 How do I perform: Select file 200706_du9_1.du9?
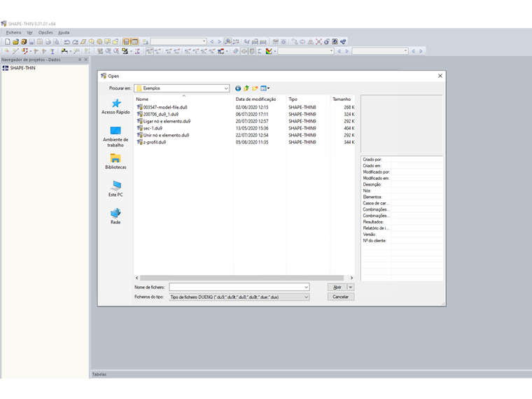pos(160,114)
